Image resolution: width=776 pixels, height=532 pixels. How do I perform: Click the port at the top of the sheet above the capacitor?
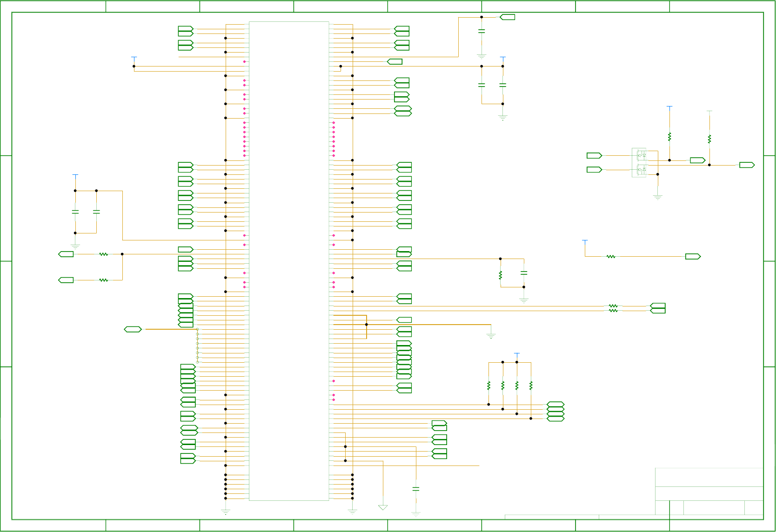pos(508,17)
